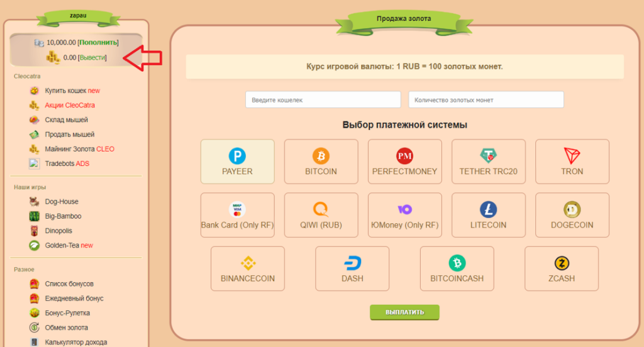Focus the Введите кошелек wallet field
Screen dimensions: 644x347
[323, 100]
